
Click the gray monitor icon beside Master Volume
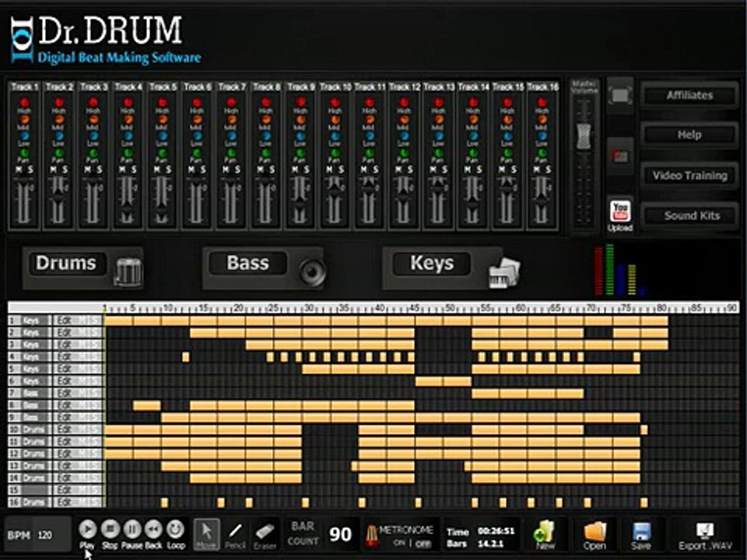pos(620,95)
